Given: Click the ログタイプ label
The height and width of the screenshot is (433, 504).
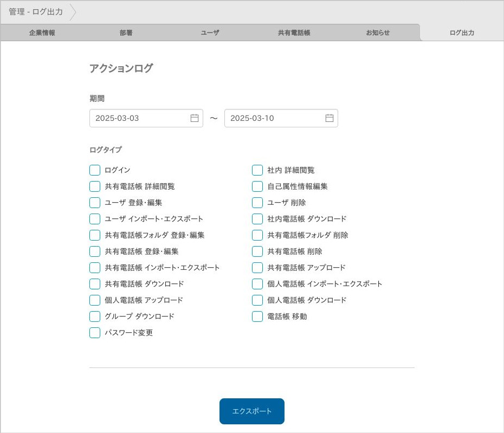Looking at the screenshot, I should point(106,150).
